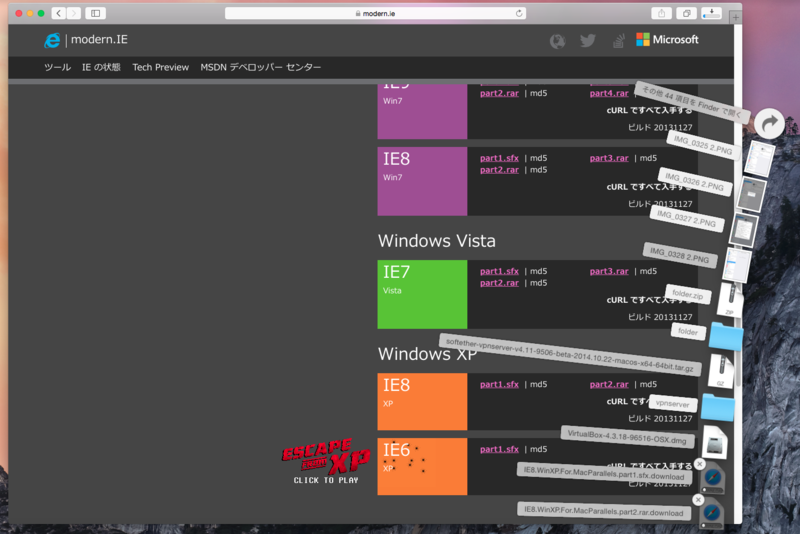Open the IMG_0328 2.PNG stack item

[x=738, y=265]
